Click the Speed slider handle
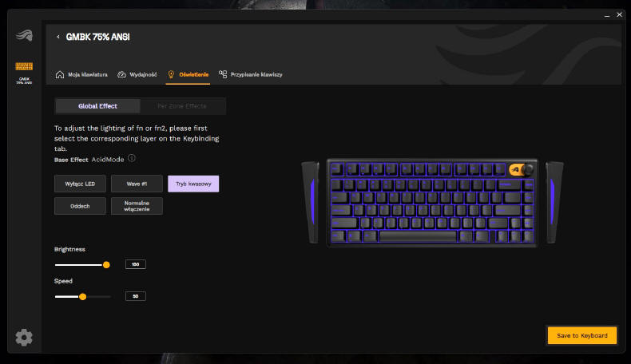 pos(82,297)
